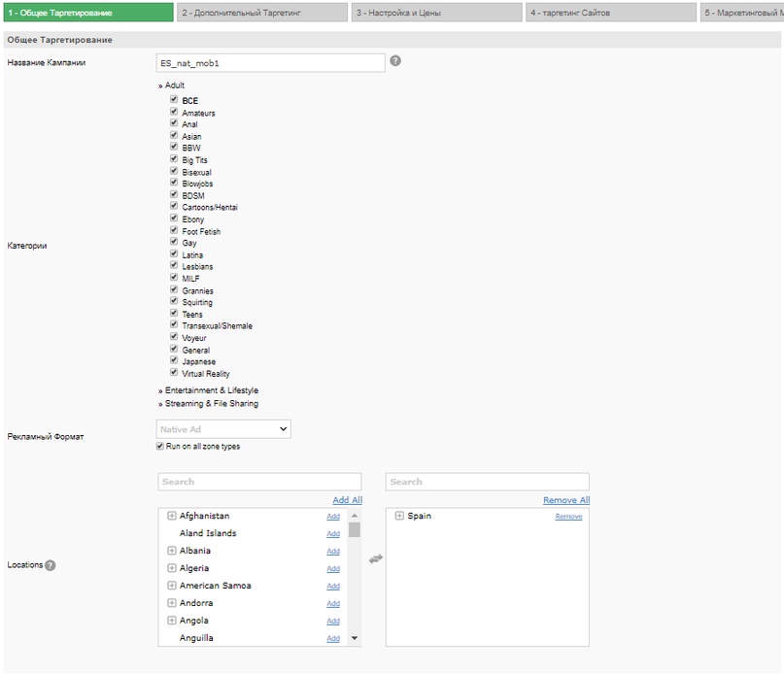Click the Anguilla list entry
This screenshot has height=674, width=784.
pyautogui.click(x=196, y=638)
